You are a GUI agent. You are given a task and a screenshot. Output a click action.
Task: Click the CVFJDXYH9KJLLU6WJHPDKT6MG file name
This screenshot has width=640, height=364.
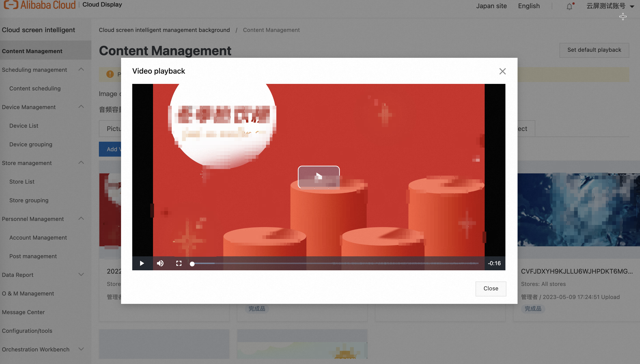(577, 271)
